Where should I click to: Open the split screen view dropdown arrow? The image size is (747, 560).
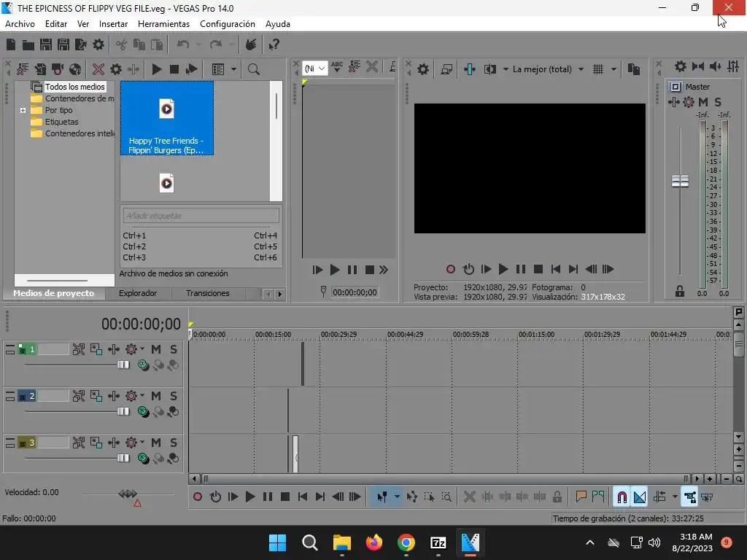pos(506,69)
